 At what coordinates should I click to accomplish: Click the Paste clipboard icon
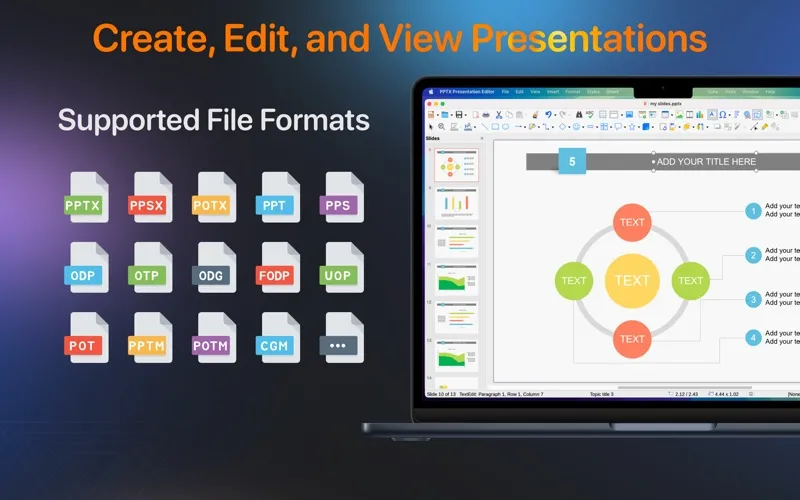pyautogui.click(x=519, y=115)
